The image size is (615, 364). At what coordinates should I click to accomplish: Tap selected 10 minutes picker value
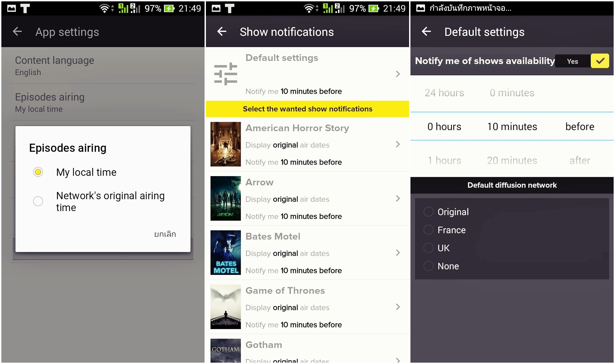coord(512,127)
